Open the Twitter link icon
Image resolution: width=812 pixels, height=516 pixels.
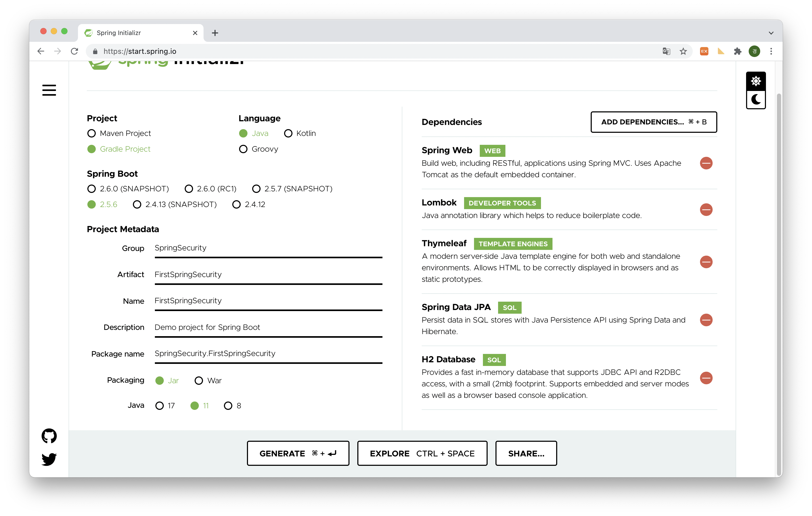(49, 459)
